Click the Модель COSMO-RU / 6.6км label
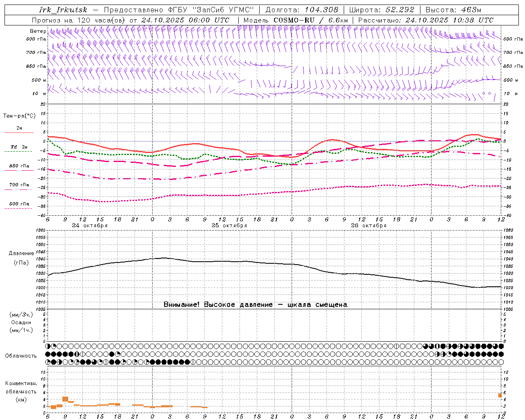The height and width of the screenshot is (420, 525). [x=295, y=20]
